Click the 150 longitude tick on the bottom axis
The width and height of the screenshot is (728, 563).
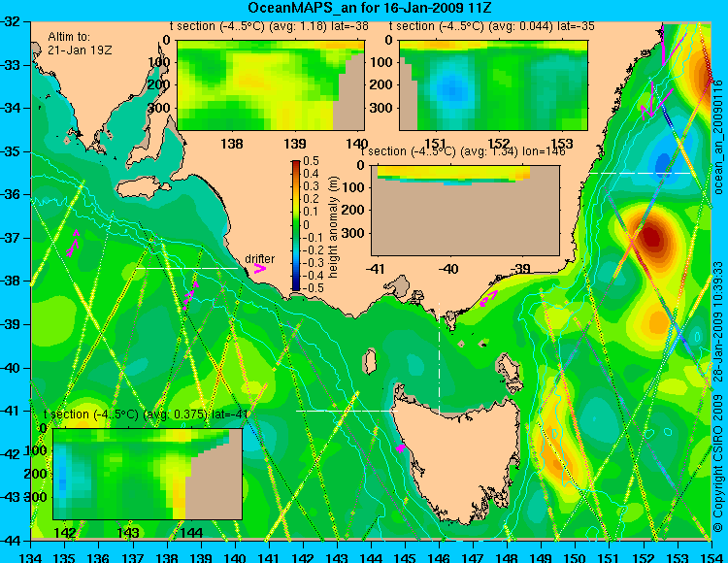pyautogui.click(x=576, y=557)
